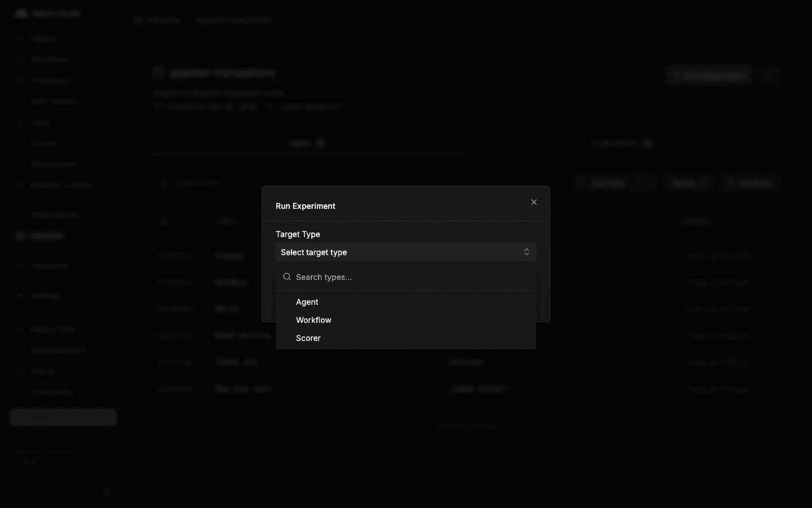Screen dimensions: 812x508
Task: Open Agents icon in the left sidebar
Action: point(21,39)
